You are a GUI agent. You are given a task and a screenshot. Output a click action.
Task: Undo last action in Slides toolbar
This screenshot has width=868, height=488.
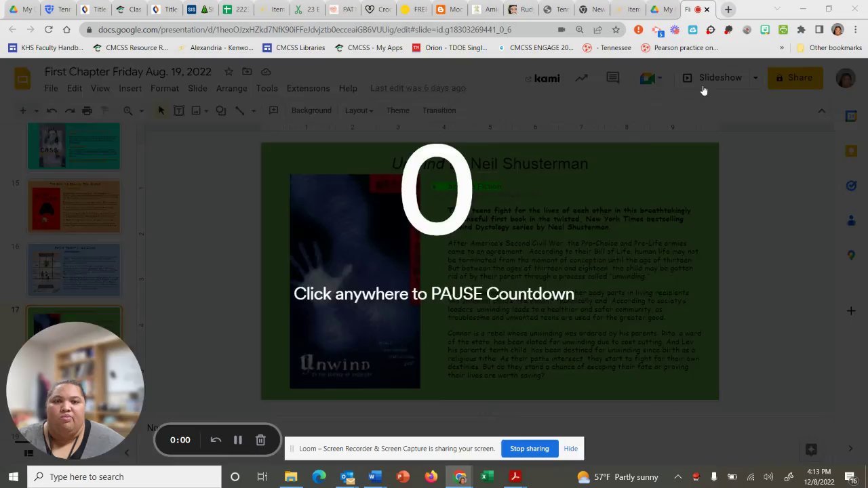[x=52, y=110]
